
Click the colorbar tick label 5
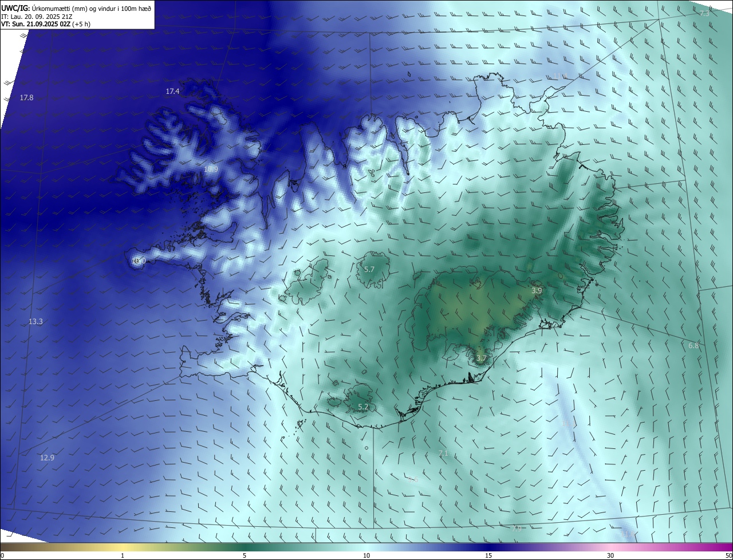click(x=245, y=555)
